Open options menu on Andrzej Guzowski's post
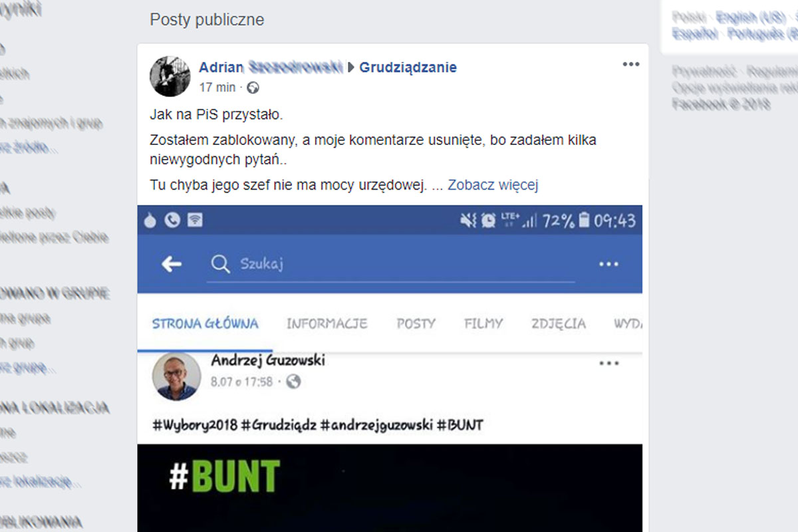 [x=609, y=364]
